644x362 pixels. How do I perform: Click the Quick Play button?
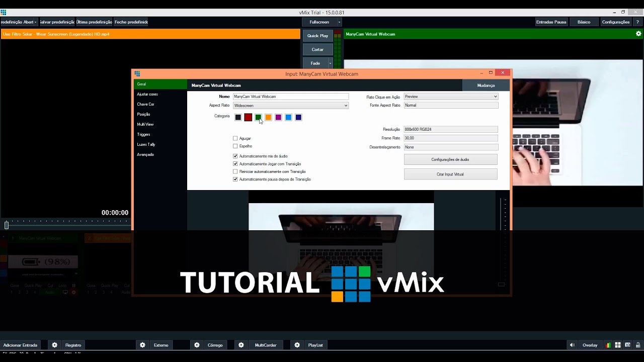coord(317,36)
